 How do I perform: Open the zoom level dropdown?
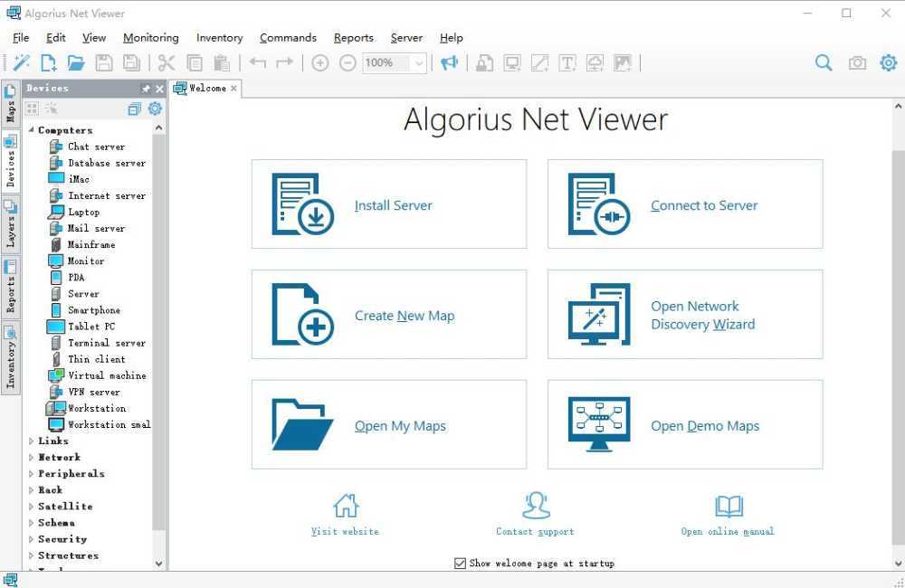[x=419, y=63]
